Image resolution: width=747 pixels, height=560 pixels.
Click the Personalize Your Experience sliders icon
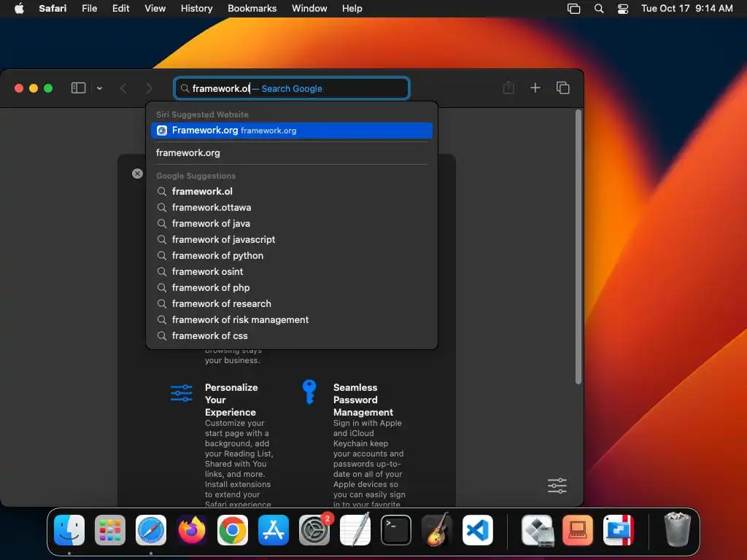click(181, 393)
